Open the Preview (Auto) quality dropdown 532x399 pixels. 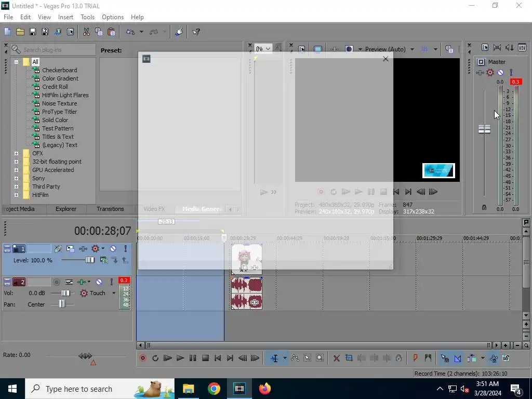click(x=412, y=49)
